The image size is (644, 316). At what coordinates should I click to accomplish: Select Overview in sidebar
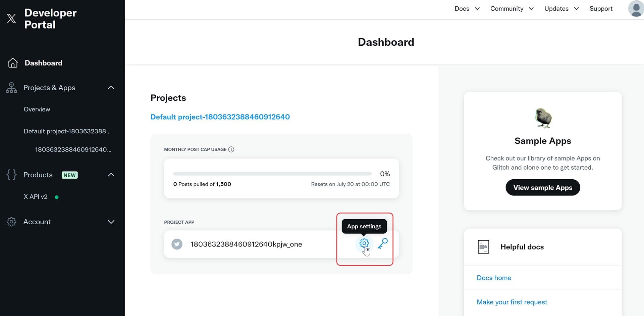click(x=37, y=109)
